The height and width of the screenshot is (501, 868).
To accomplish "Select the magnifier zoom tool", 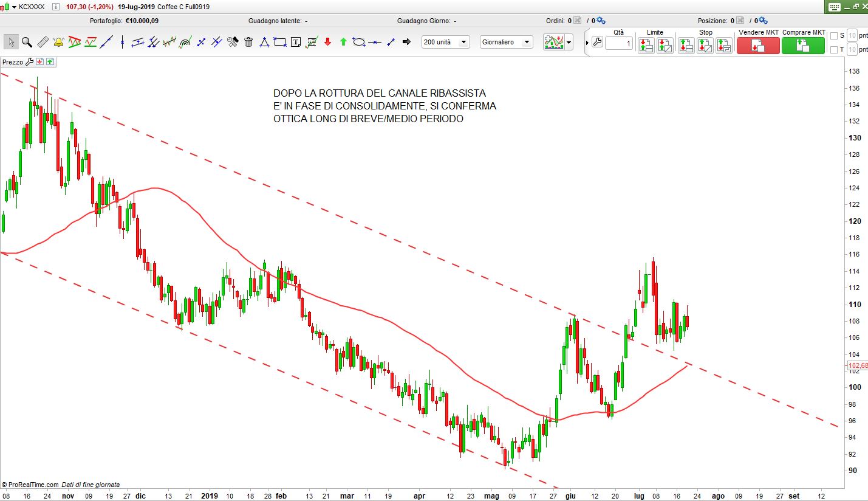I will click(x=27, y=42).
